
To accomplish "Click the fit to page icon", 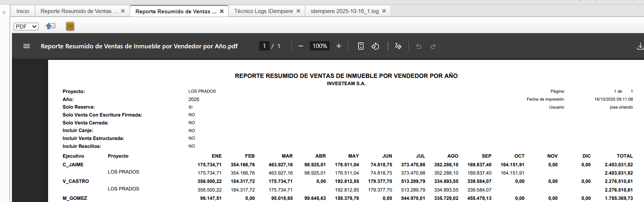I will 361,46.
